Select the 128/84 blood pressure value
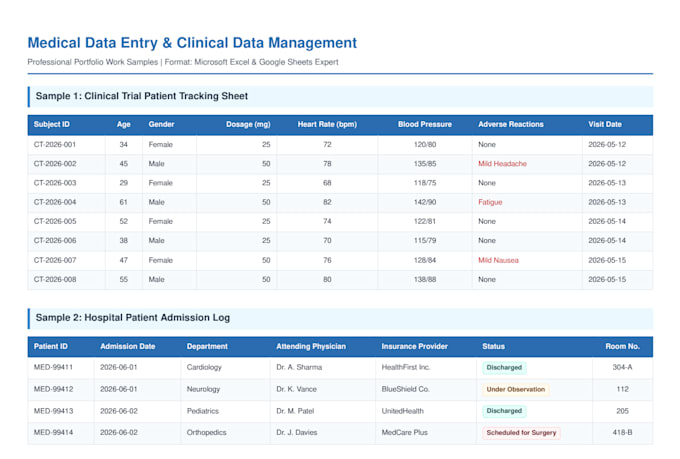This screenshot has width=680, height=459. (x=425, y=260)
